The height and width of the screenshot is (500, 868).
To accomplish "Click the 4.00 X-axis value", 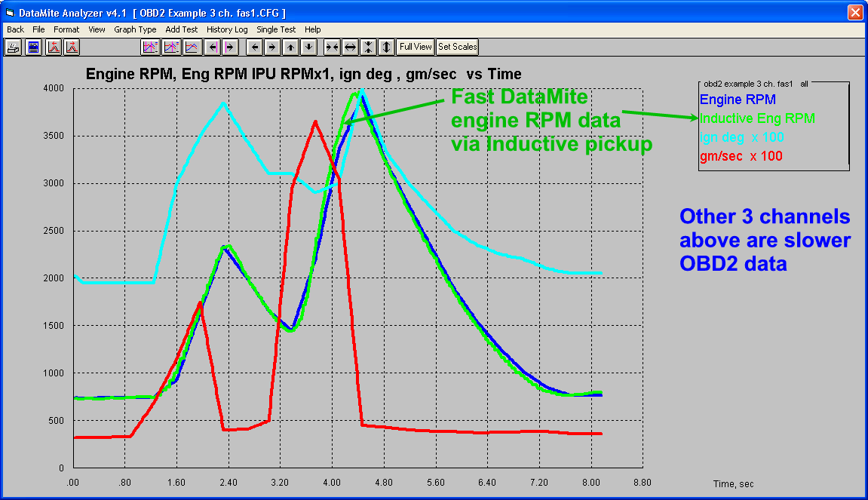I will 332,483.
